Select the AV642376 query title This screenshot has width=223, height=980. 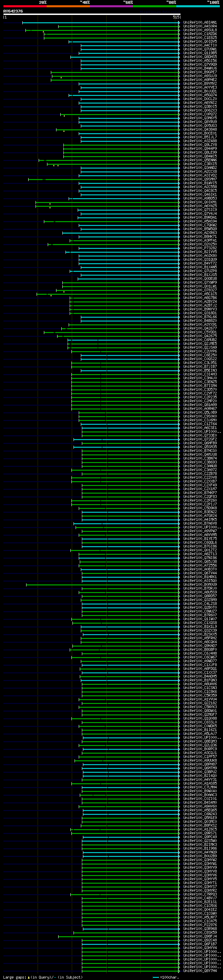[13, 11]
